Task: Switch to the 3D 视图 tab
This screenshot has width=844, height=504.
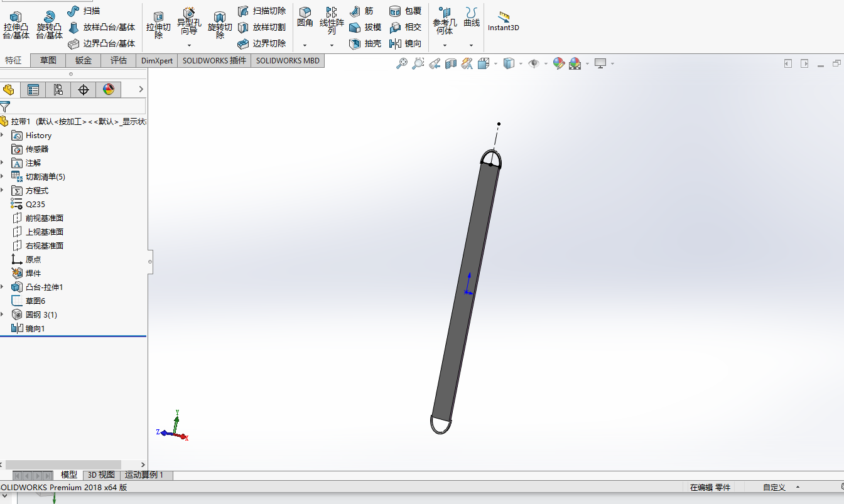Action: 101,475
